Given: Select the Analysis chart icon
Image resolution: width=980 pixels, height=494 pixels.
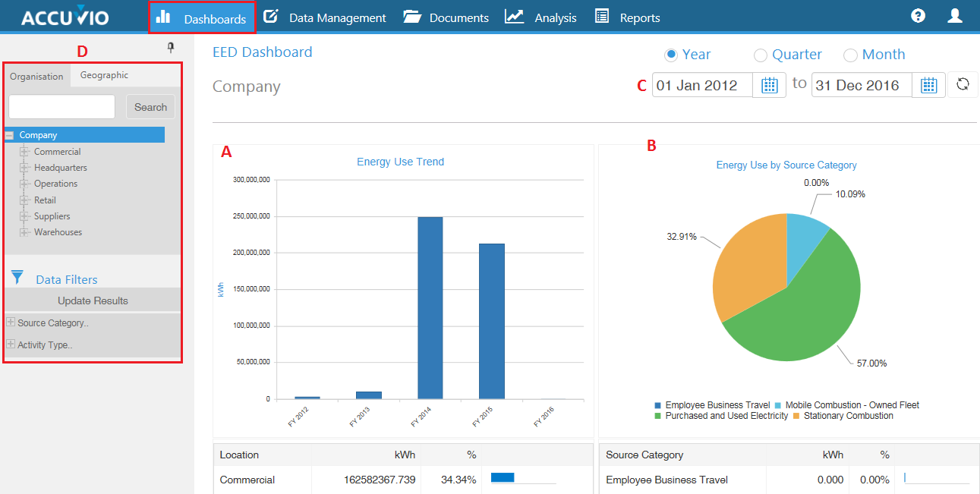Looking at the screenshot, I should coord(513,17).
